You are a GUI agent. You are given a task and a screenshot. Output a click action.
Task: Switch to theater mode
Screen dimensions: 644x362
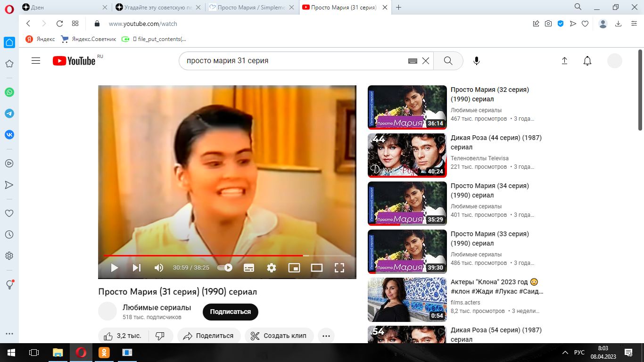coord(317,268)
